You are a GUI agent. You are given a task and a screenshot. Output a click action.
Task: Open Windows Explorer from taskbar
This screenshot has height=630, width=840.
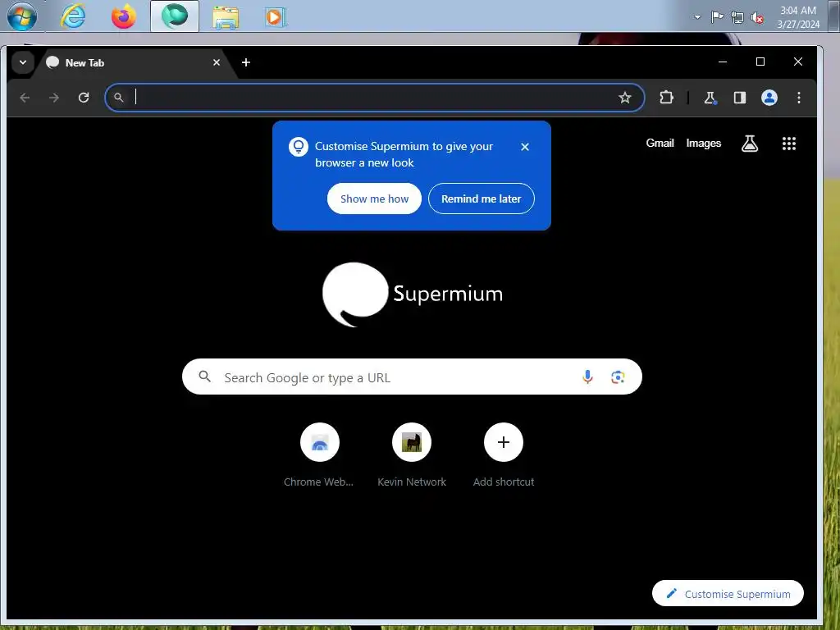226,16
